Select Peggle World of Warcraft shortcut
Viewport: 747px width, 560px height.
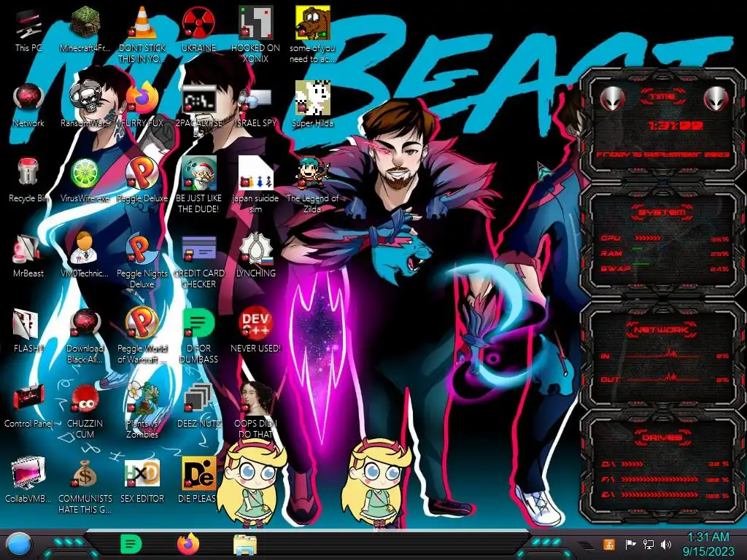(142, 336)
